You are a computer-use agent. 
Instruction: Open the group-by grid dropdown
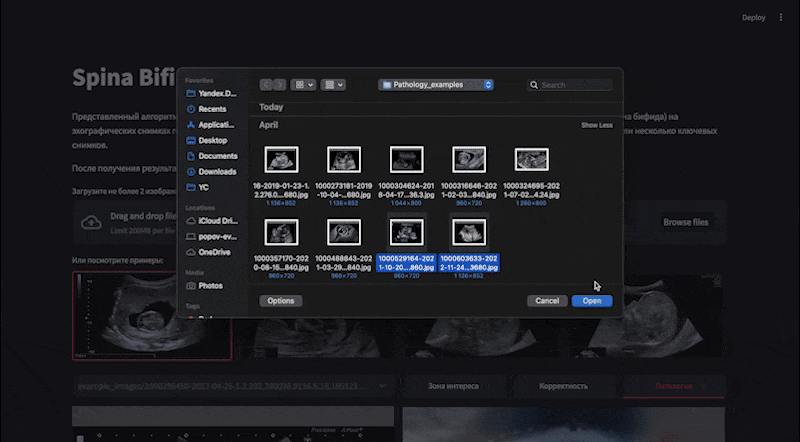pyautogui.click(x=333, y=85)
